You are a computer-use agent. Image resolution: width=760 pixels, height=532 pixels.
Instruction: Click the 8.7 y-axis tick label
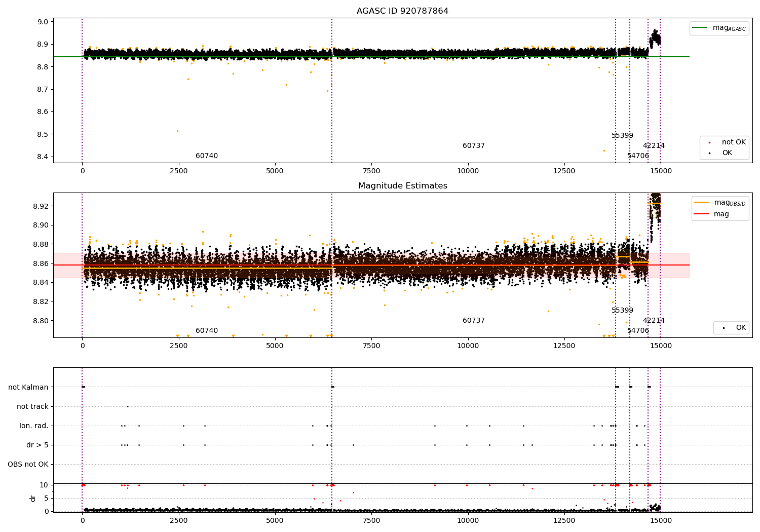pyautogui.click(x=43, y=89)
